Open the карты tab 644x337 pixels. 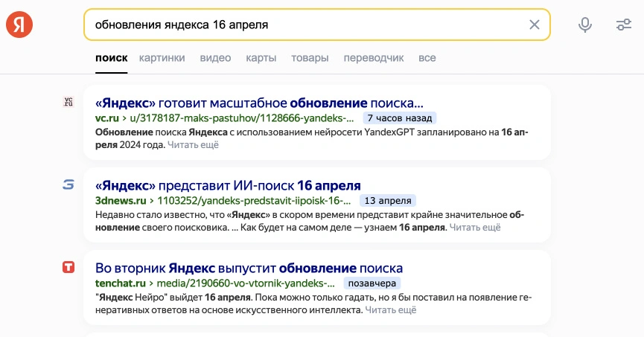(261, 58)
